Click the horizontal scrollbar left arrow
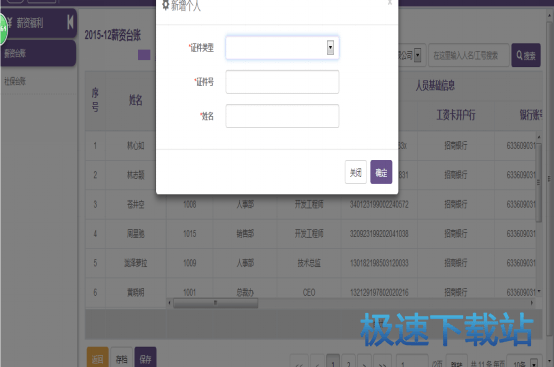This screenshot has width=554, height=367. point(170,303)
